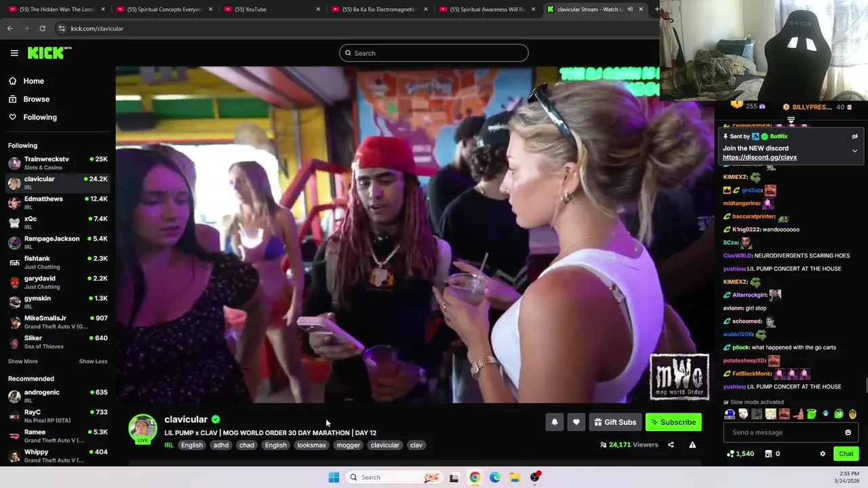Click the green Chat send button
Viewport: 868px width, 488px height.
click(x=846, y=453)
